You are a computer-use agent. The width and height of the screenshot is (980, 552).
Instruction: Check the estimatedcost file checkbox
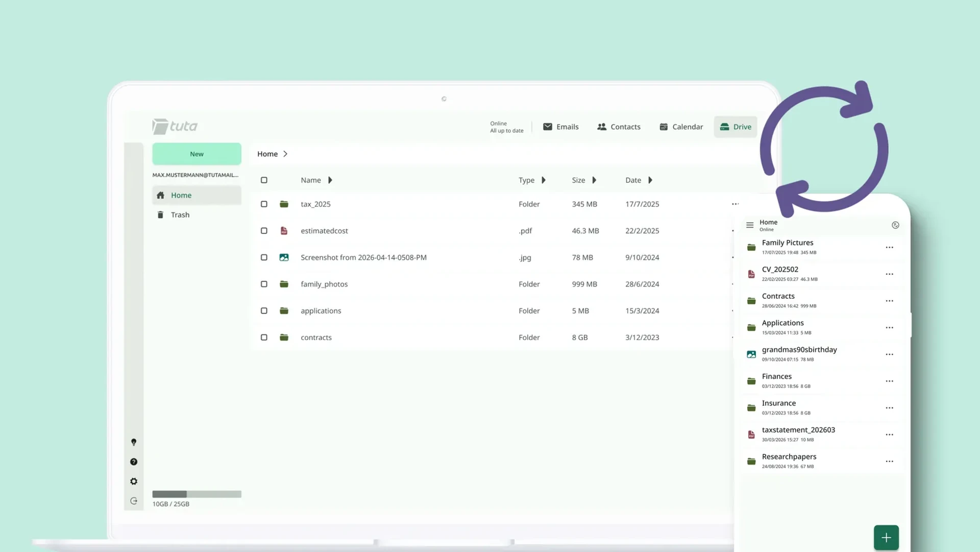tap(264, 230)
